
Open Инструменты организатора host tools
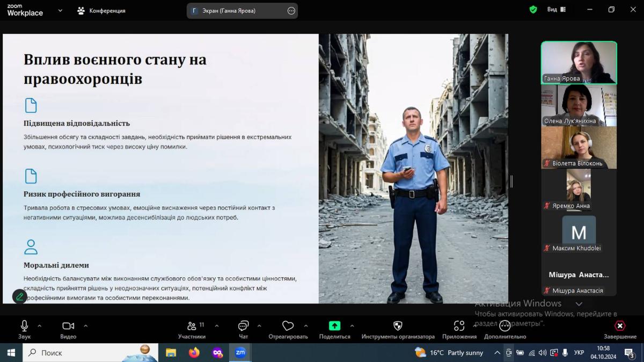[398, 329]
